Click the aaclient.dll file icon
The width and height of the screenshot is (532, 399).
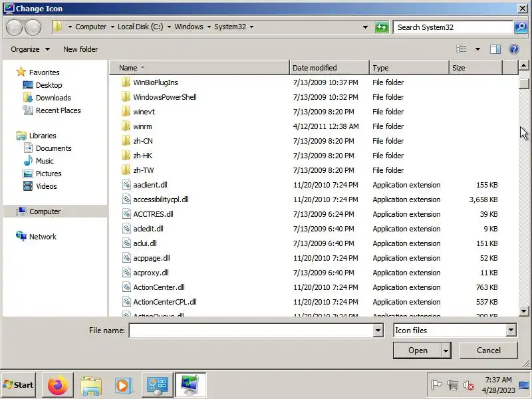(126, 185)
